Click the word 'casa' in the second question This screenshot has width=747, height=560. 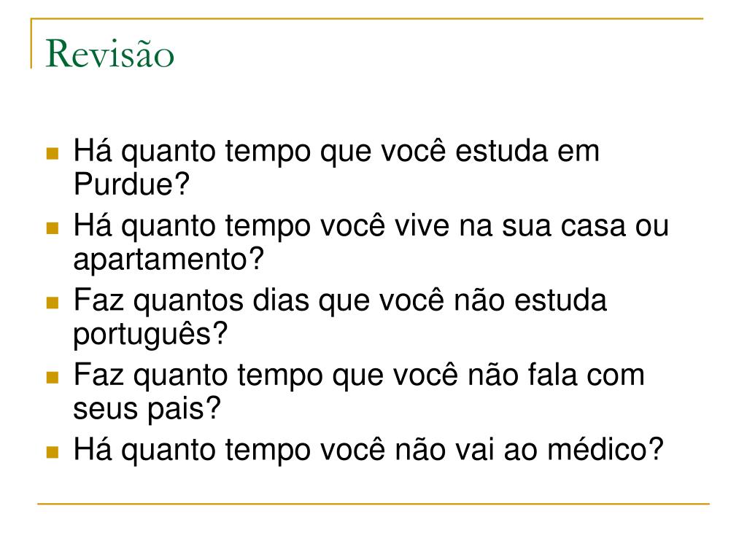[592, 226]
